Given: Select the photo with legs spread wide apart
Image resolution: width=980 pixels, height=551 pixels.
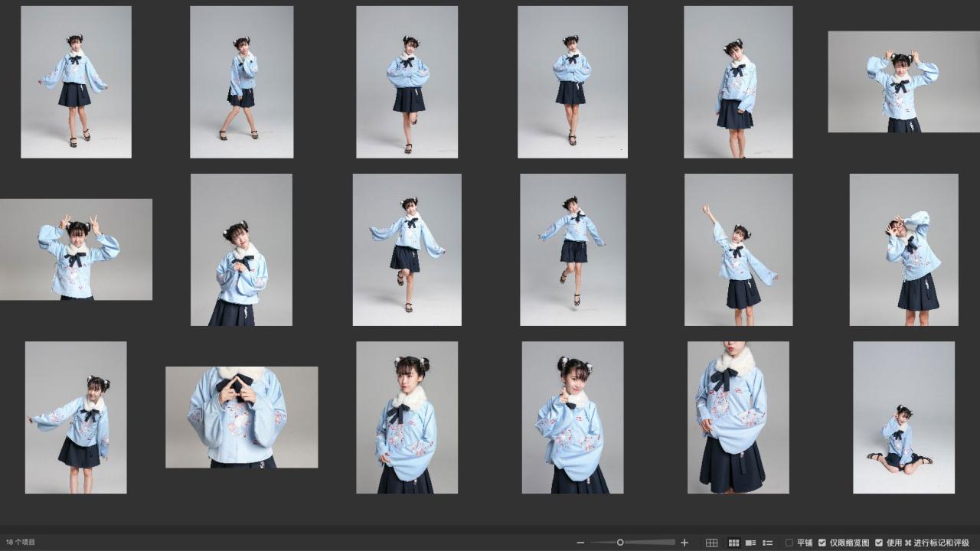Looking at the screenshot, I should point(241,82).
